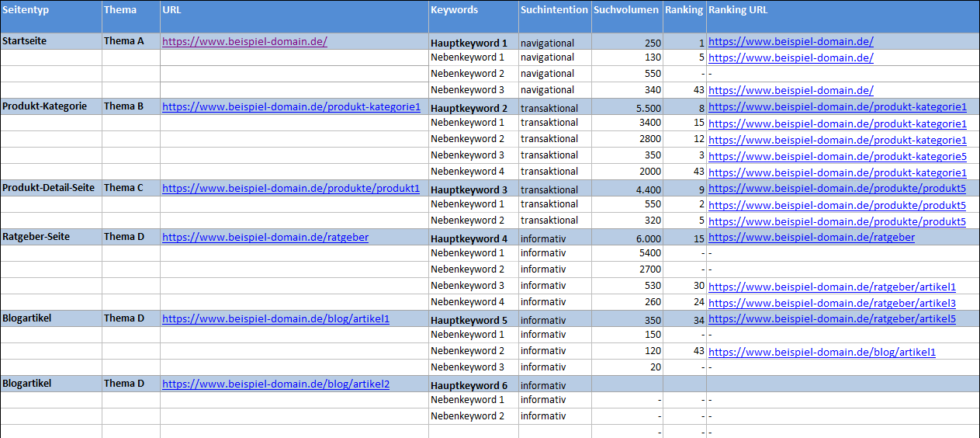Select the Hauptkeyword 4 cell

coord(473,237)
